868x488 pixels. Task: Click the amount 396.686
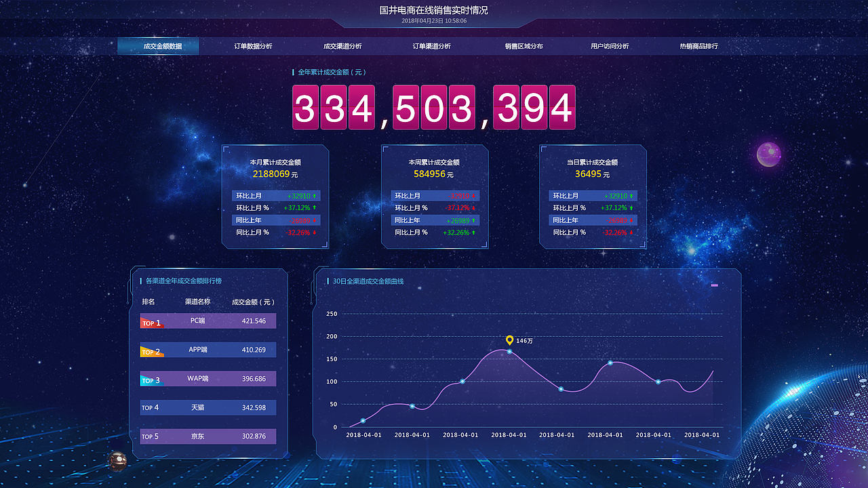pos(254,379)
